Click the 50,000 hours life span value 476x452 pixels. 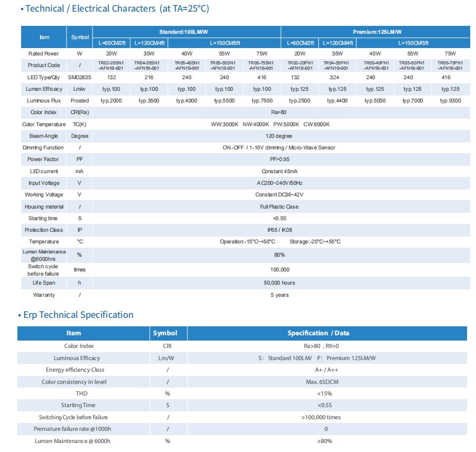click(279, 283)
